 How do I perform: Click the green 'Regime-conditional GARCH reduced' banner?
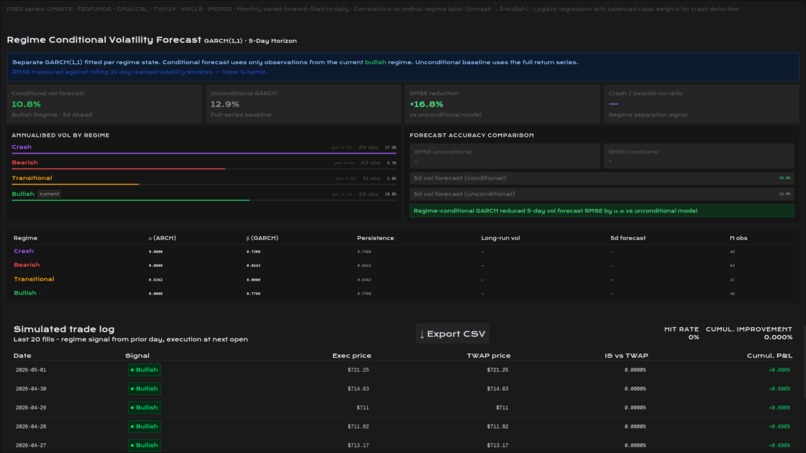602,211
